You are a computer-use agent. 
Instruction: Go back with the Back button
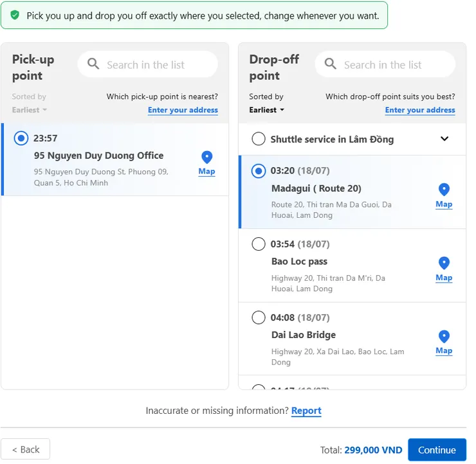click(x=26, y=449)
